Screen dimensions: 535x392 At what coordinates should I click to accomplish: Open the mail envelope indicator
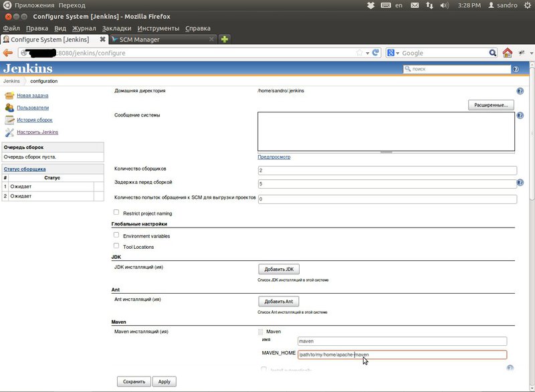tap(415, 5)
